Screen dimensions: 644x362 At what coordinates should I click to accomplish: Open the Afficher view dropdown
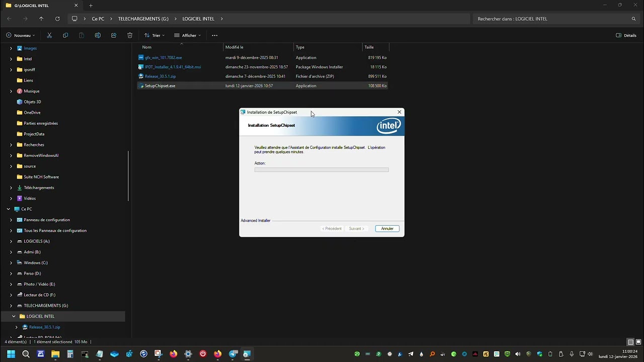[x=187, y=35]
